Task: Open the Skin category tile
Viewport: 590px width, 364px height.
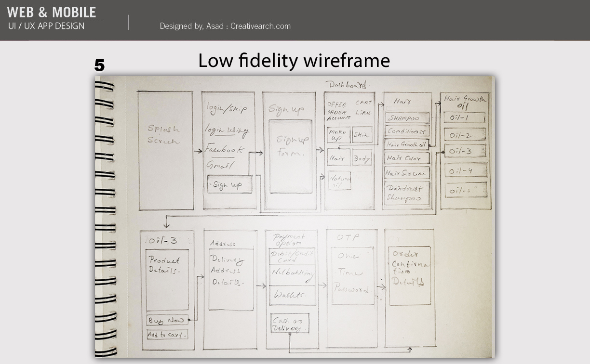Action: coord(362,135)
